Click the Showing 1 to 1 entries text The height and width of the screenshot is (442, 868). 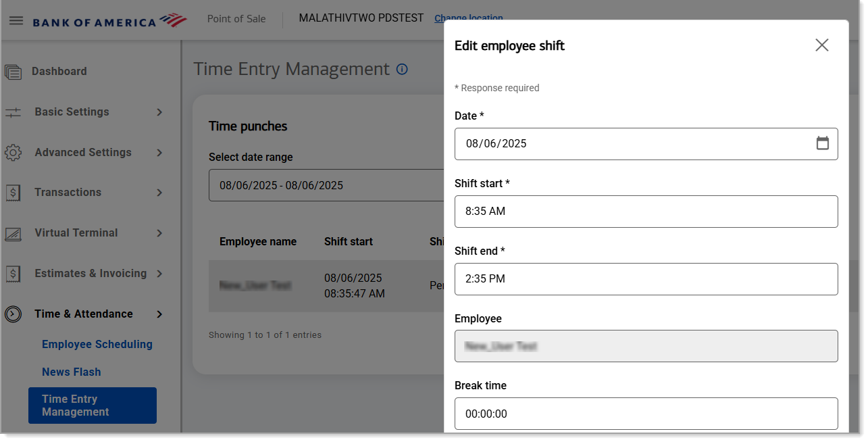pos(265,335)
